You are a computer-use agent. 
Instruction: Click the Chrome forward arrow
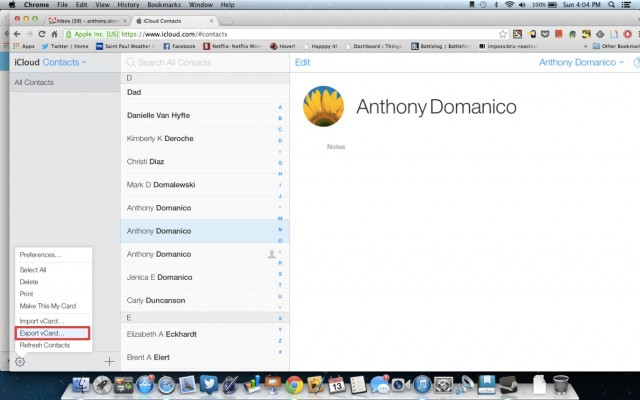(x=29, y=34)
